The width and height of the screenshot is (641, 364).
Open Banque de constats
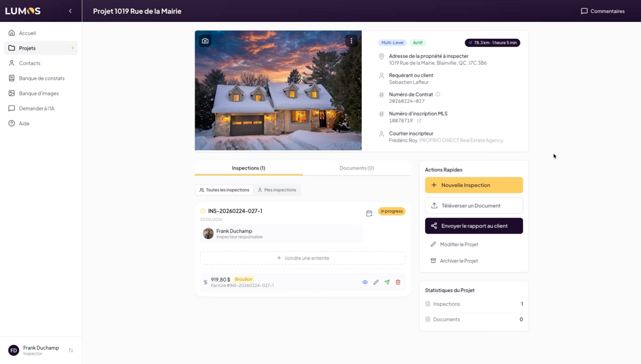pyautogui.click(x=41, y=78)
